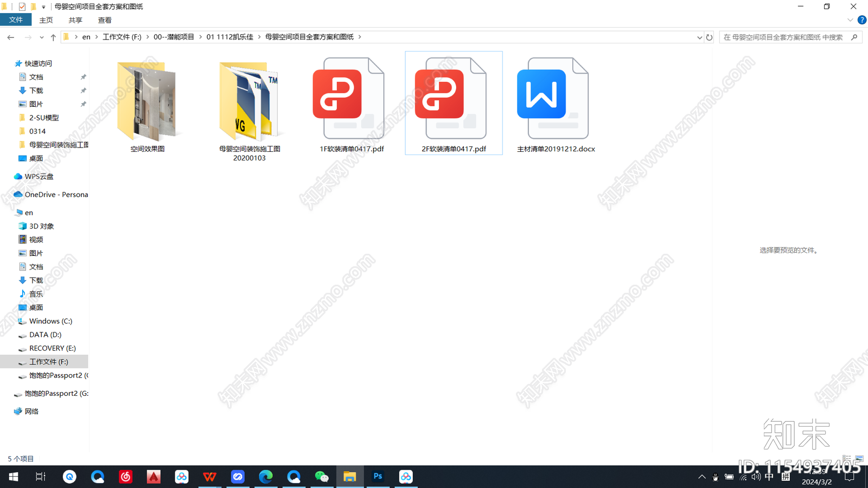This screenshot has width=868, height=488.
Task: Click the Windows Start button
Action: click(x=14, y=477)
